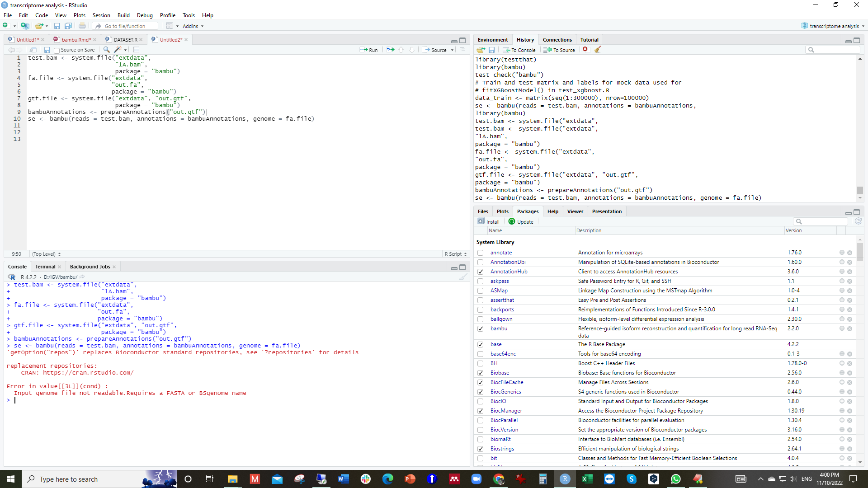Screen dimensions: 868x488
Task: Click the To Source transfer icon
Action: coord(560,49)
